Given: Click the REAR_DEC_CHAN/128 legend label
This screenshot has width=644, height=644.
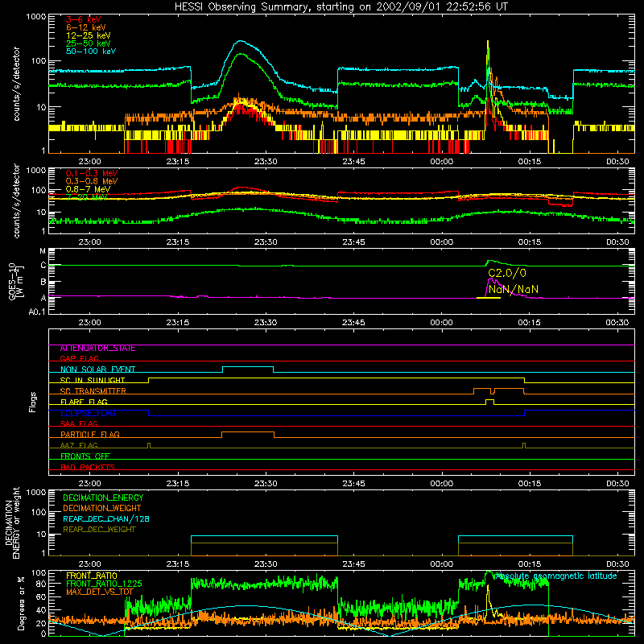Looking at the screenshot, I should pyautogui.click(x=106, y=519).
